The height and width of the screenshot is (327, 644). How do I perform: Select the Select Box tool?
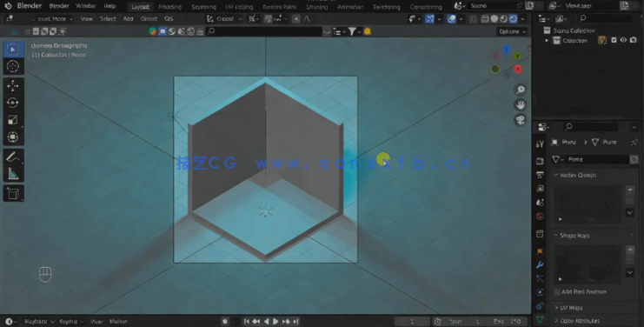[13, 50]
